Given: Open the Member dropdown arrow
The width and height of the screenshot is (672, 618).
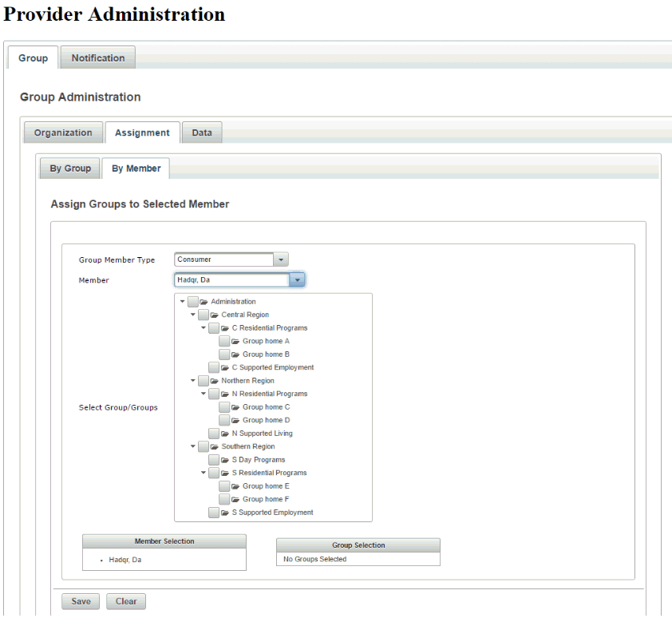Looking at the screenshot, I should pos(297,280).
